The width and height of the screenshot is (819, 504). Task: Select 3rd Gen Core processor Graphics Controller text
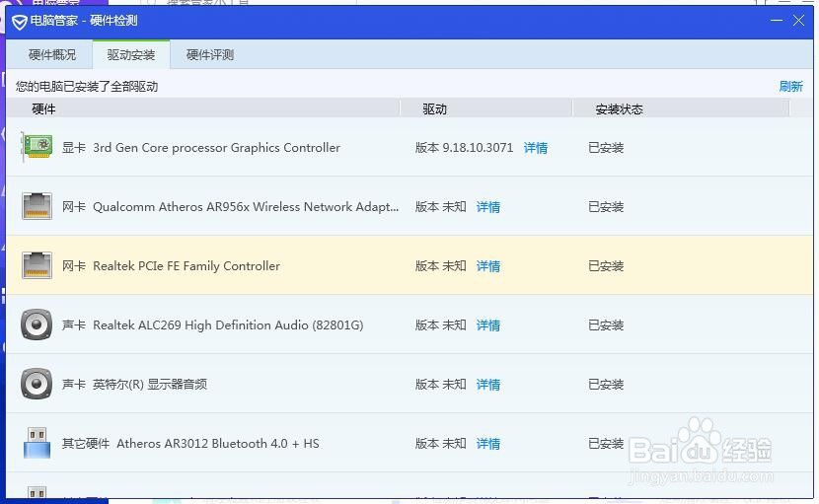[x=216, y=148]
